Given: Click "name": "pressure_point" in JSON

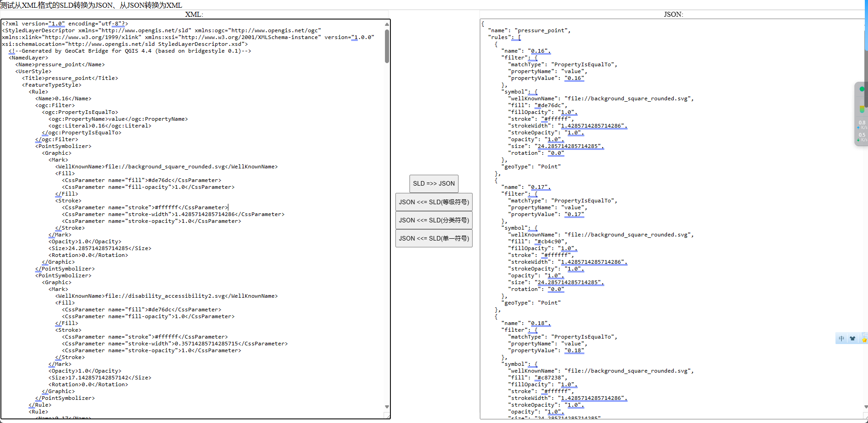Looking at the screenshot, I should (x=529, y=30).
